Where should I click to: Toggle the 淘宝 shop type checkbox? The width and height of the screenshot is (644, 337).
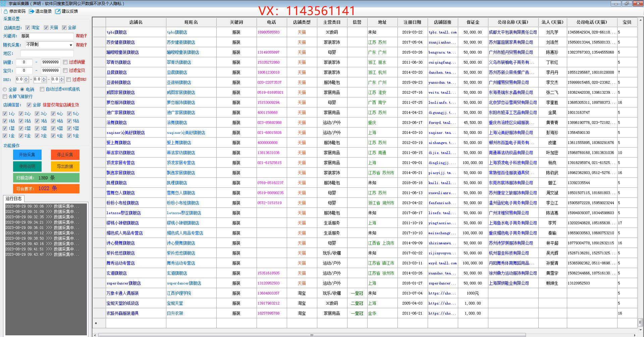point(28,28)
